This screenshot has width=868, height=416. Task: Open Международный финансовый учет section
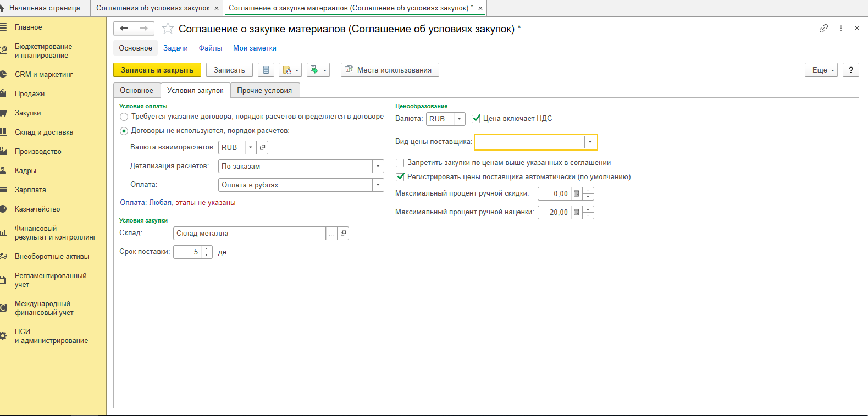44,308
